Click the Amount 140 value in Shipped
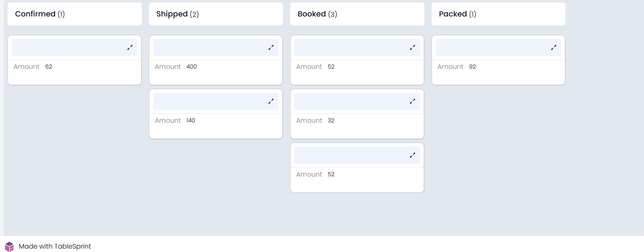 pyautogui.click(x=190, y=121)
